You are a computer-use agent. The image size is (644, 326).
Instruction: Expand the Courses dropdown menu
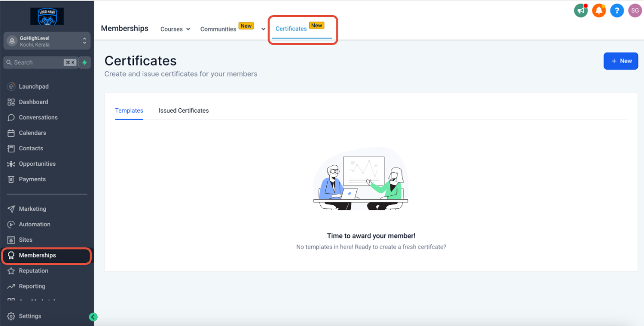(x=175, y=29)
